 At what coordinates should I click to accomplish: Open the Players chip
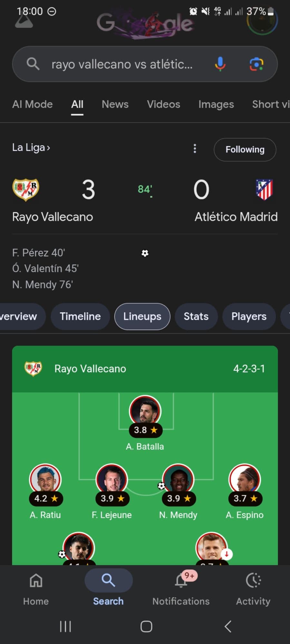click(x=249, y=316)
